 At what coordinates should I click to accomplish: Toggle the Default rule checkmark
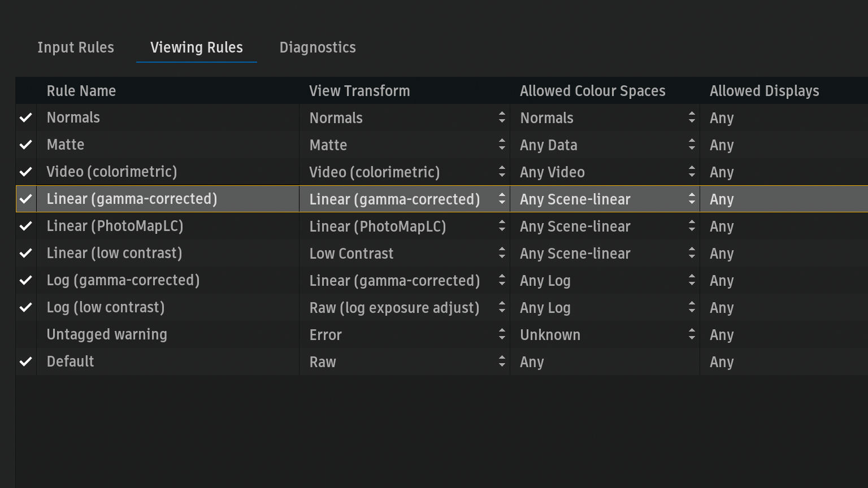coord(26,361)
